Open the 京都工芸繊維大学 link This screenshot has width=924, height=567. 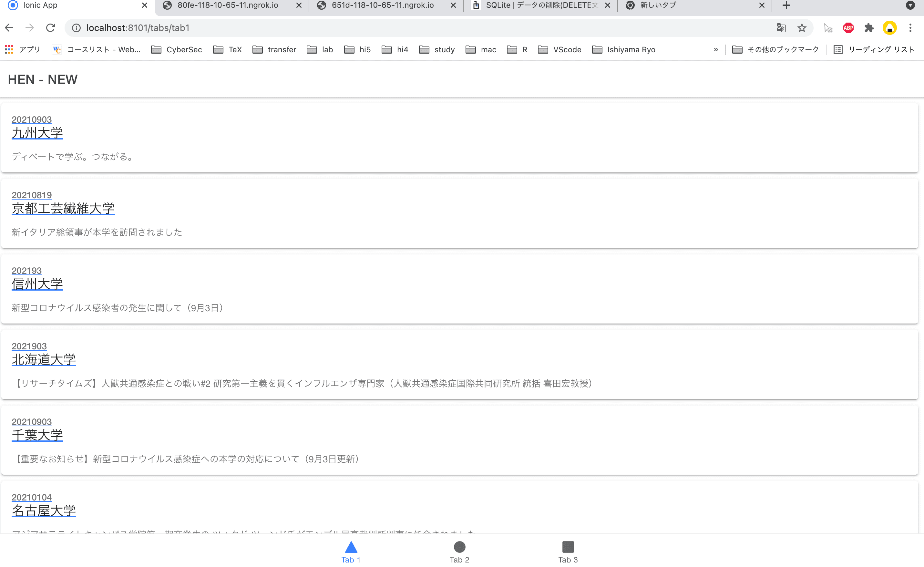63,209
